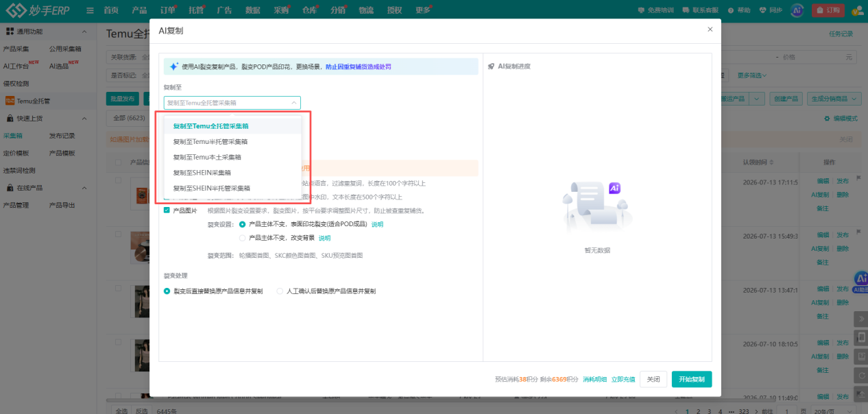Click the Temu全托管 sidebar logo icon
This screenshot has height=414, width=868.
(10, 101)
